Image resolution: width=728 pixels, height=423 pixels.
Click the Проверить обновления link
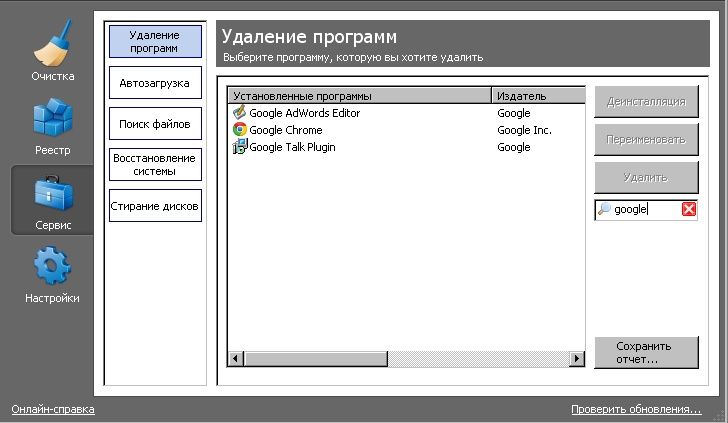(x=636, y=409)
